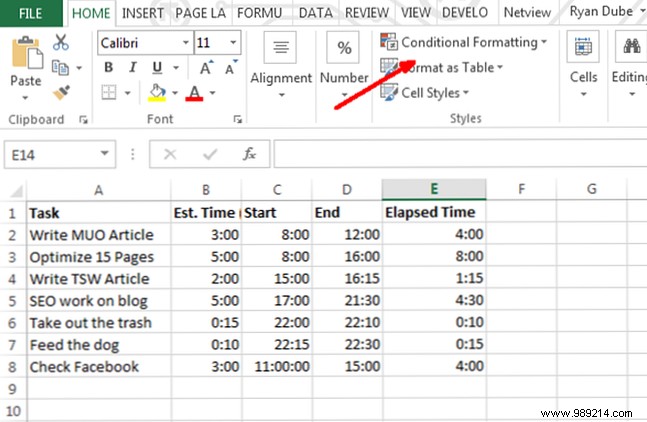647x422 pixels.
Task: Select cell 'Feed the dog'
Action: point(99,344)
